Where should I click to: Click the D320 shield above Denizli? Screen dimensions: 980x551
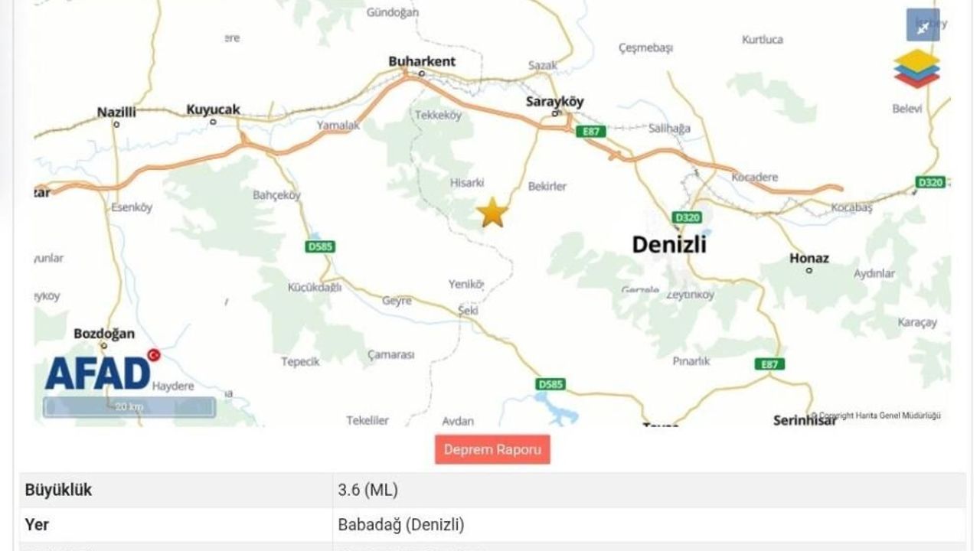coord(687,217)
